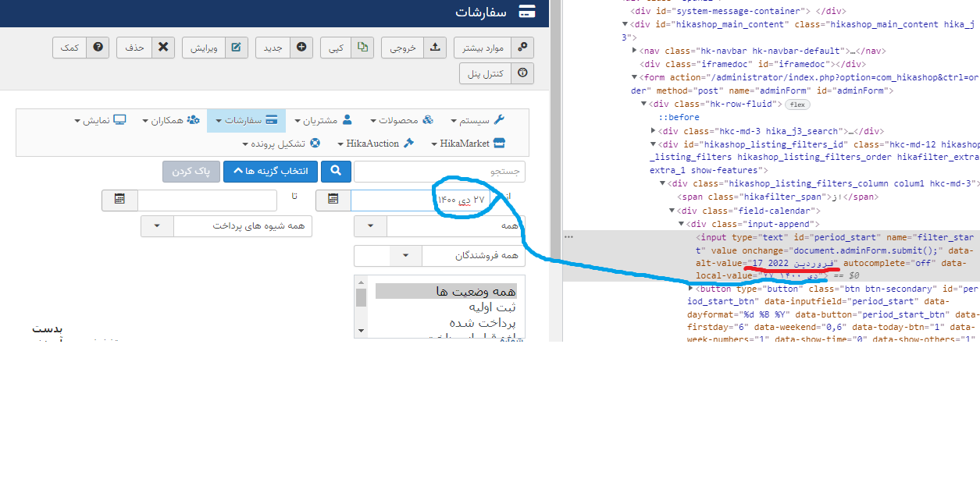Viewport: 980px width, 479px height.
Task: Click the more items (موارد بیشتر) gears icon
Action: (x=522, y=47)
